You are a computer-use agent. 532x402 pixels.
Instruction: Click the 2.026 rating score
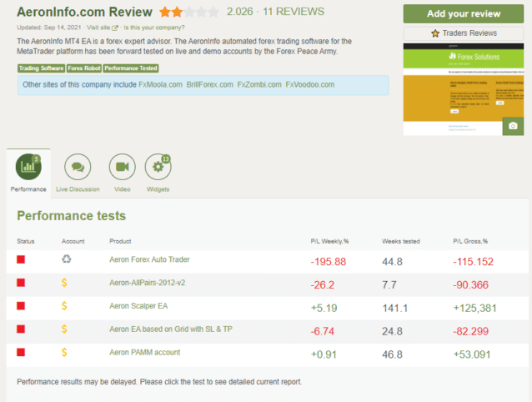click(240, 12)
